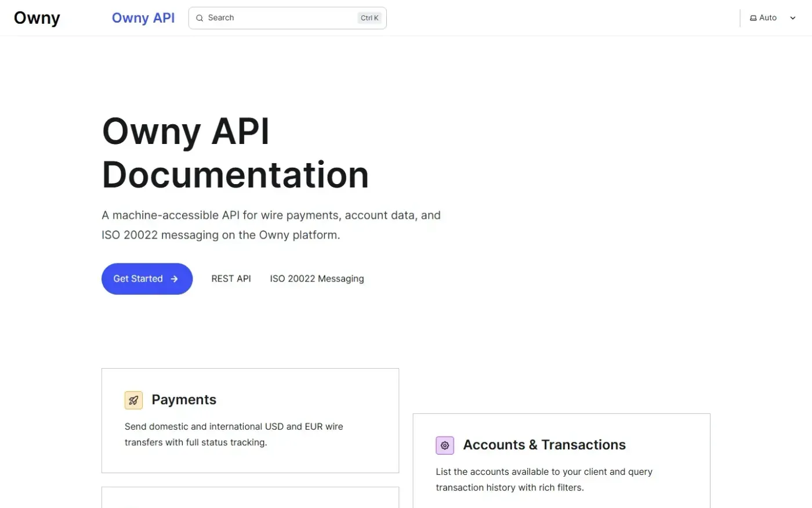Image resolution: width=812 pixels, height=508 pixels.
Task: Click the Owny API Documentation heading
Action: (x=235, y=153)
